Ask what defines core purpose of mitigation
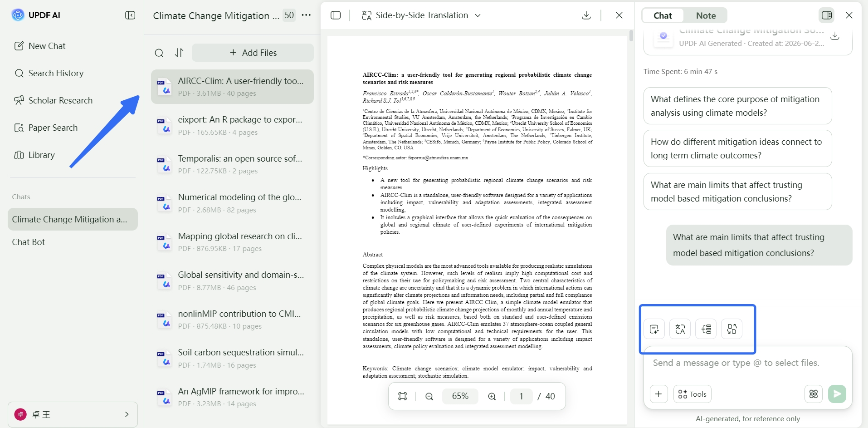The width and height of the screenshot is (868, 428). (737, 106)
